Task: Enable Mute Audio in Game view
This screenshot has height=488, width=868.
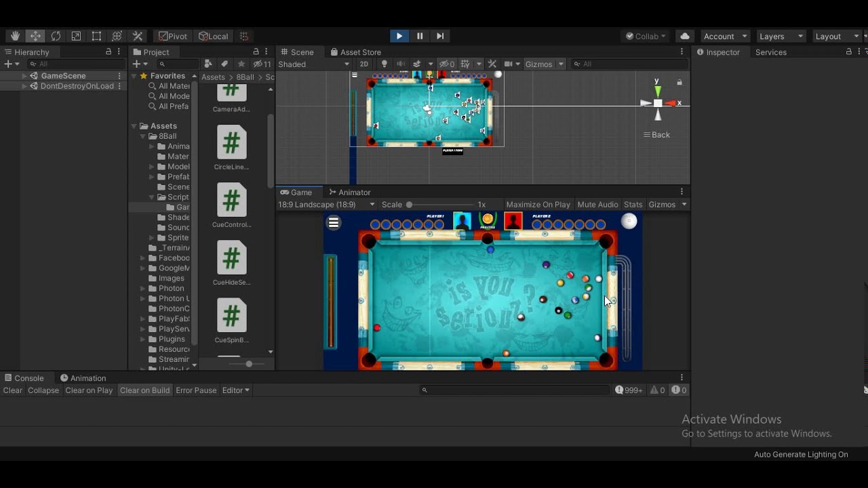Action: point(597,205)
